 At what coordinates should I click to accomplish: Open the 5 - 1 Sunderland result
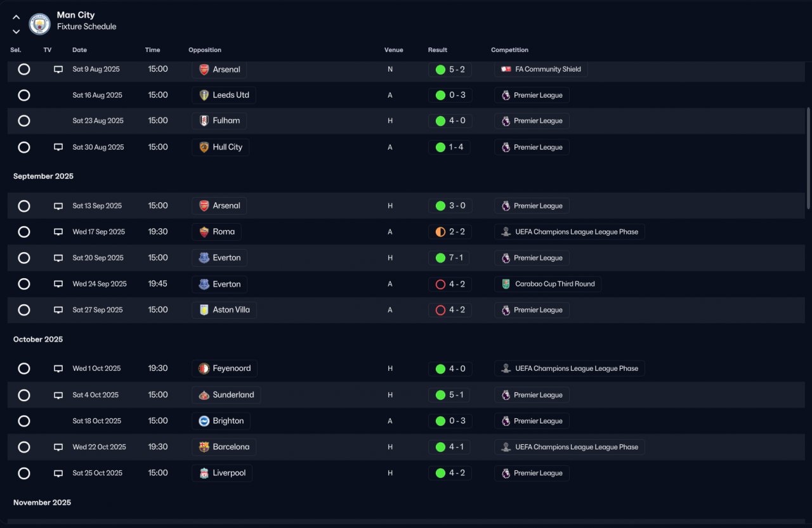[450, 395]
